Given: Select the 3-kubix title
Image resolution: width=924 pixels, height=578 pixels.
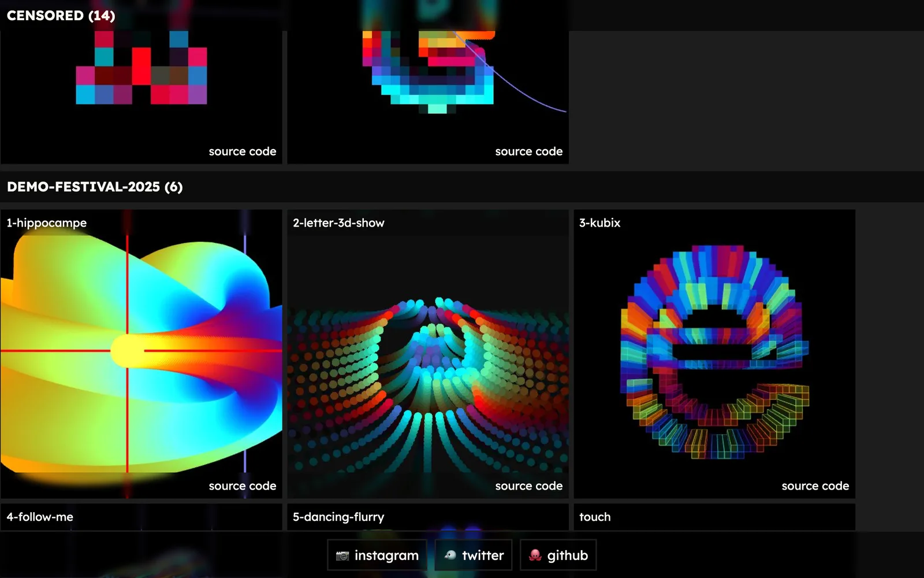Looking at the screenshot, I should point(600,223).
